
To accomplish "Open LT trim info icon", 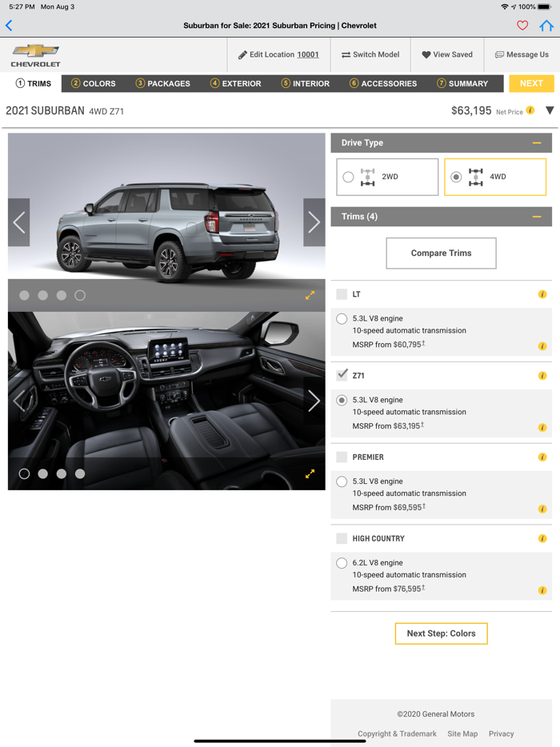I will 542,294.
